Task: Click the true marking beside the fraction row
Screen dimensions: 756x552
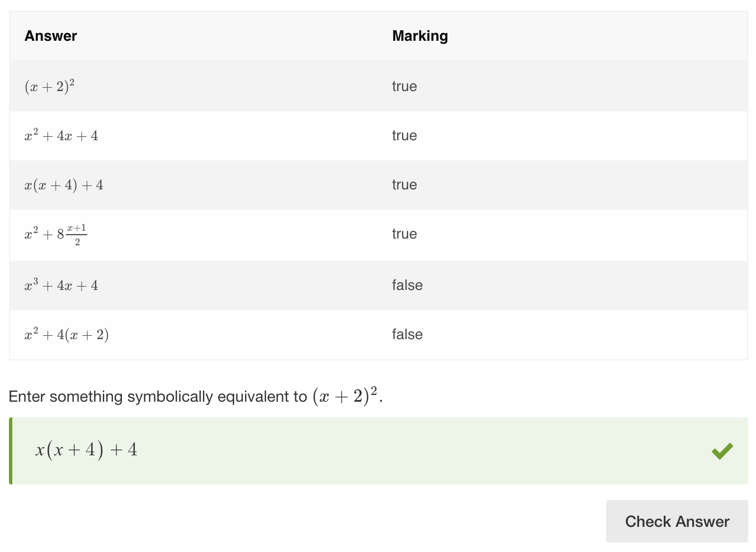Action: (404, 234)
